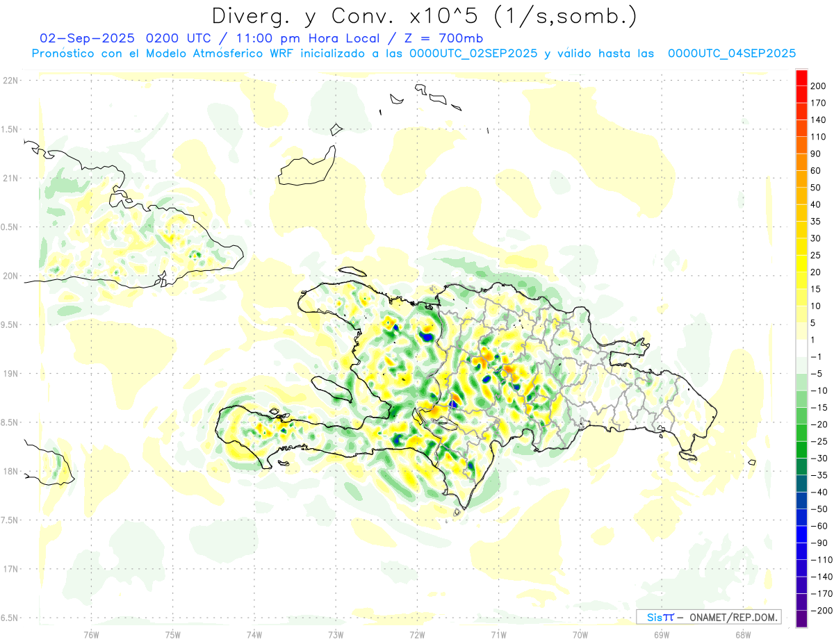This screenshot has height=644, width=834.
Task: Click the '18N' latitude label
Action: [x=10, y=472]
